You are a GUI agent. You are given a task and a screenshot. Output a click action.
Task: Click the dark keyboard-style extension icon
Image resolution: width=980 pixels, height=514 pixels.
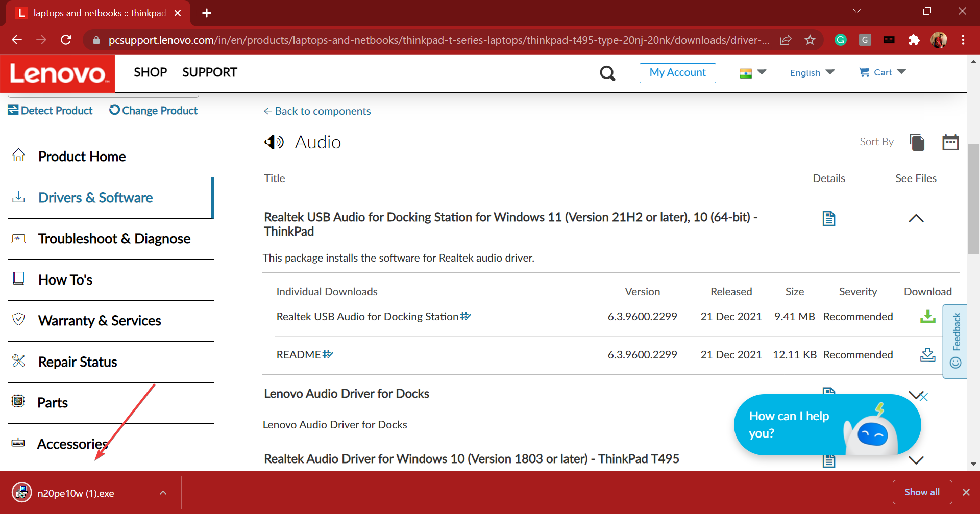[x=889, y=40]
